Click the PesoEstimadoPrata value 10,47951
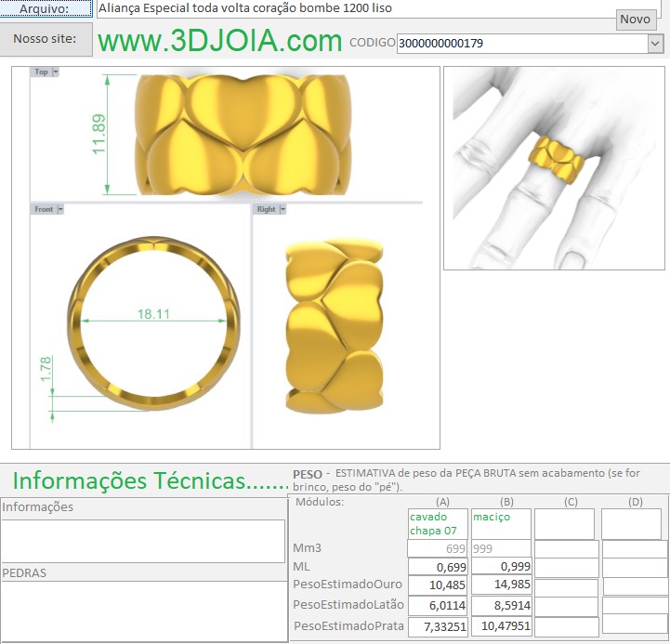This screenshot has width=670, height=644. pos(501,626)
